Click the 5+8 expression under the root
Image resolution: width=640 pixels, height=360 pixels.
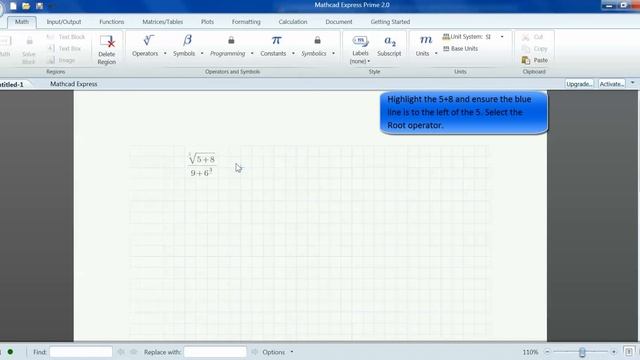(205, 159)
